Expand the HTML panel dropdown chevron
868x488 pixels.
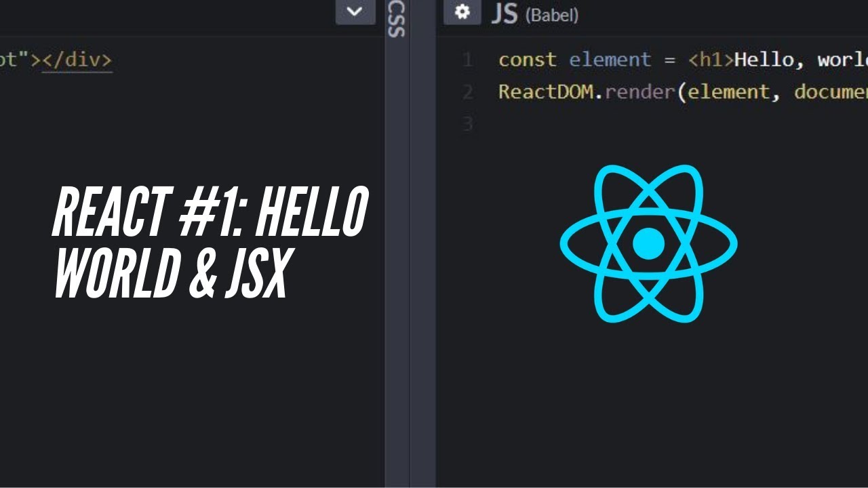click(355, 12)
